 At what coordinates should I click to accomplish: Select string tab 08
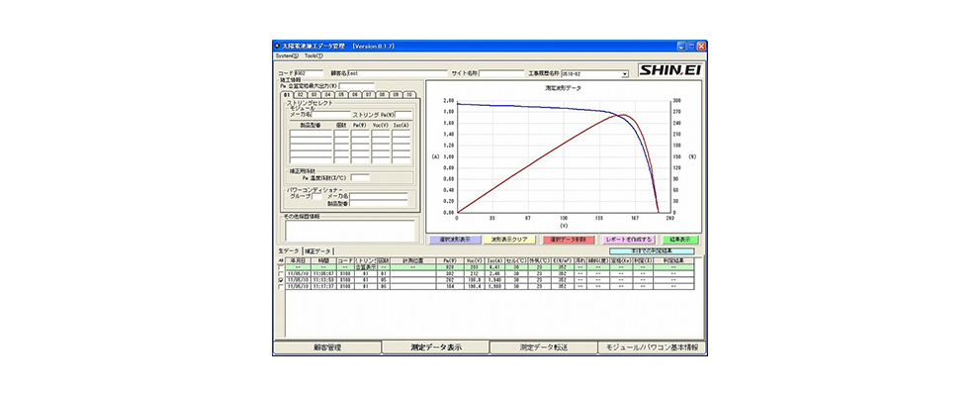[x=382, y=94]
